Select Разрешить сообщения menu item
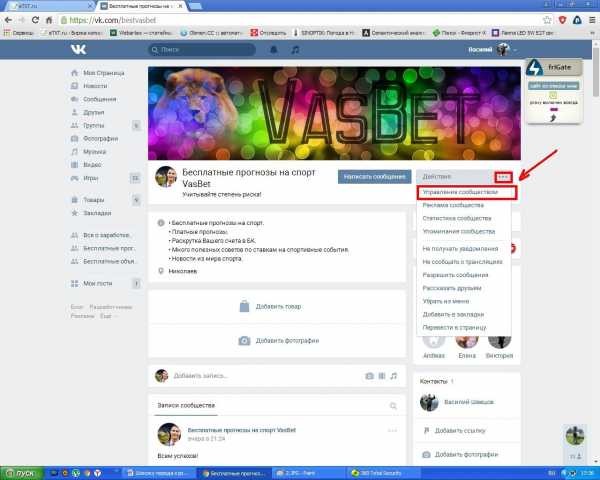 pos(455,275)
